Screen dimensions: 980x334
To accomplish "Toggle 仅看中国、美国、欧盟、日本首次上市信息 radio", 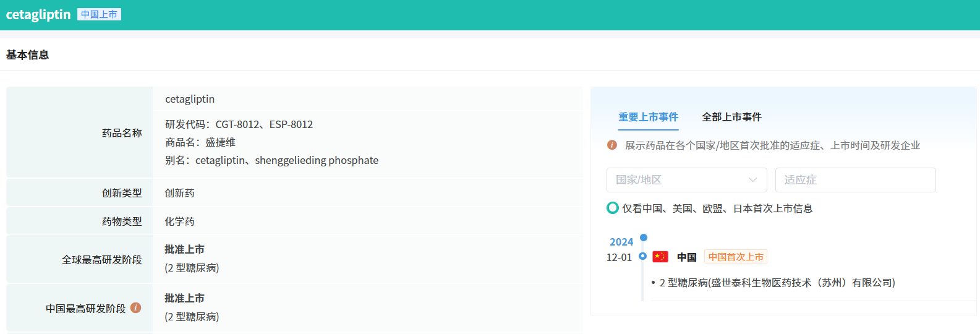I will pos(613,208).
